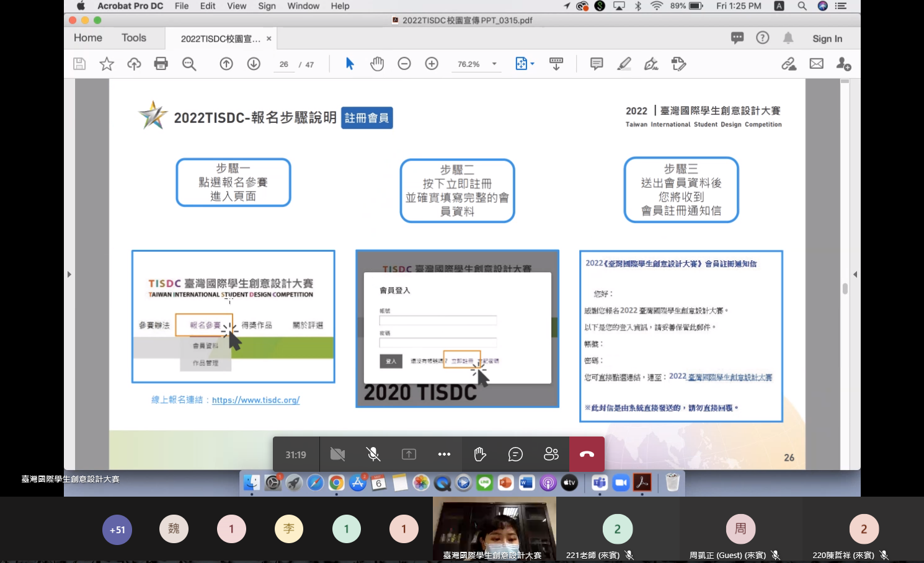Viewport: 924px width, 563px height.
Task: Click the Sign In button
Action: pyautogui.click(x=827, y=38)
